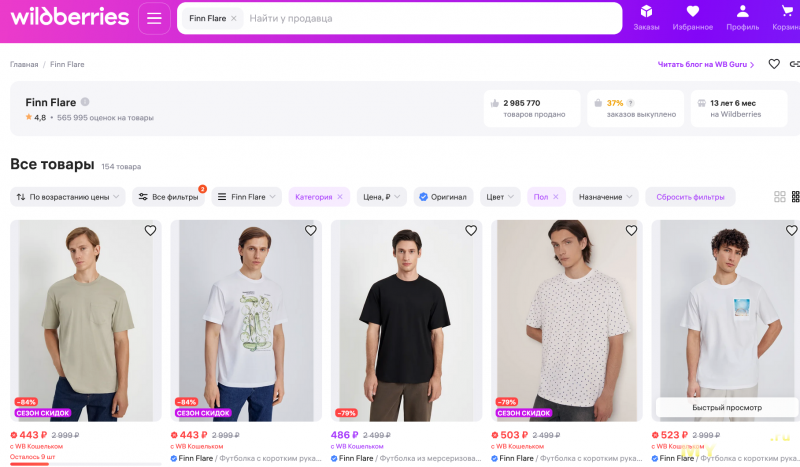Remove the Категория filter chip
Viewport: 800px width, 467px height.
(339, 197)
